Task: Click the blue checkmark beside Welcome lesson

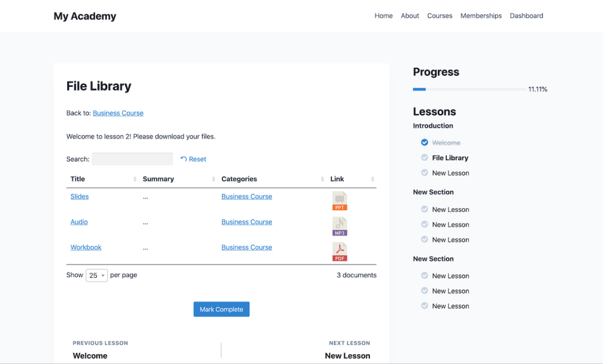Action: pyautogui.click(x=424, y=142)
